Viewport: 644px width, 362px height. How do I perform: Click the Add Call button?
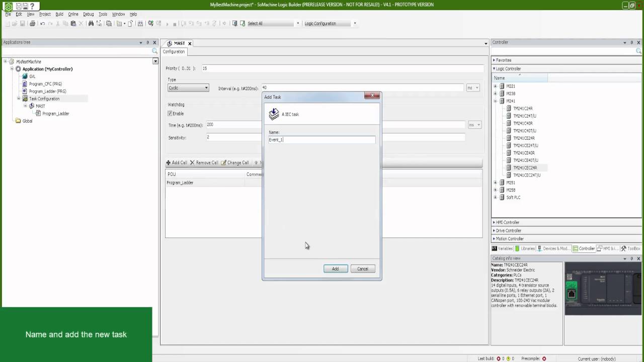[177, 163]
